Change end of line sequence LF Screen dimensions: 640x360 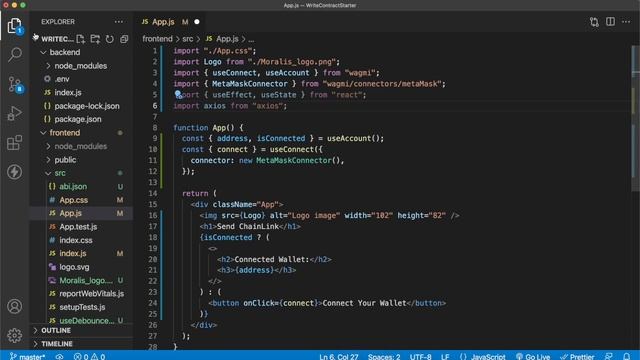[445, 356]
